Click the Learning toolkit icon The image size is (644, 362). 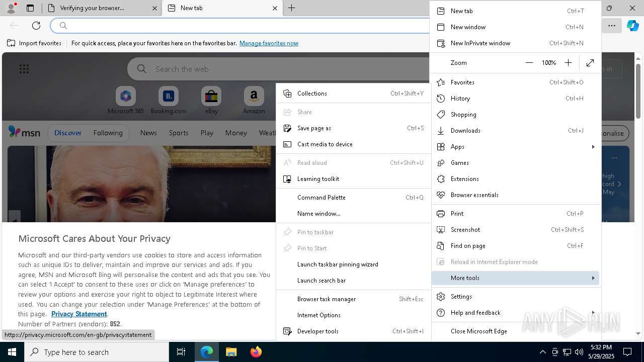(x=287, y=179)
